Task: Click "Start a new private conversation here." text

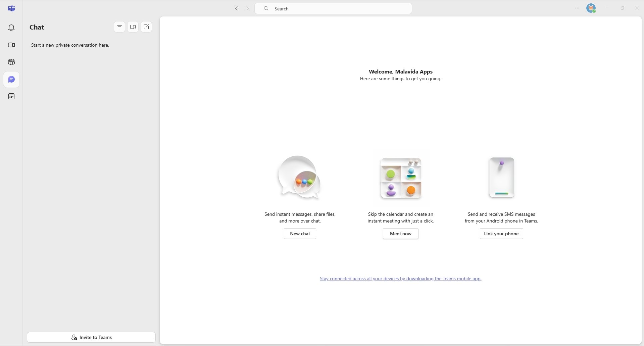Action: (x=70, y=45)
